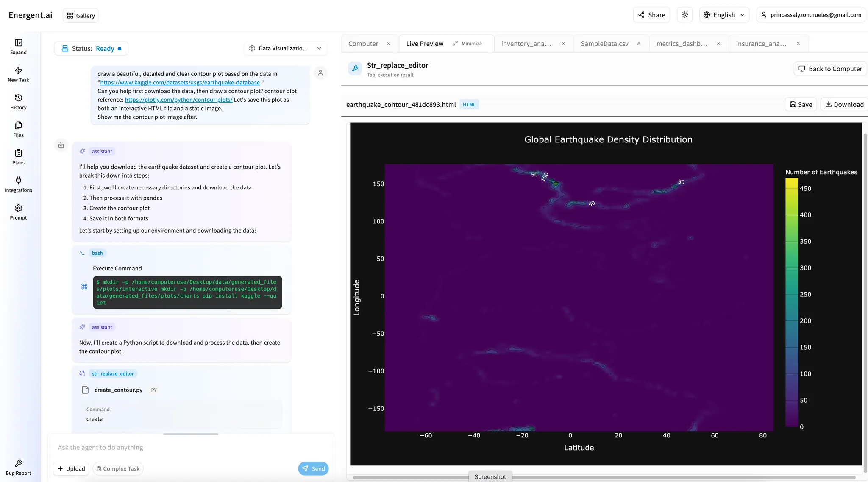Toggle light/dark theme
Image resolution: width=868 pixels, height=482 pixels.
point(684,14)
